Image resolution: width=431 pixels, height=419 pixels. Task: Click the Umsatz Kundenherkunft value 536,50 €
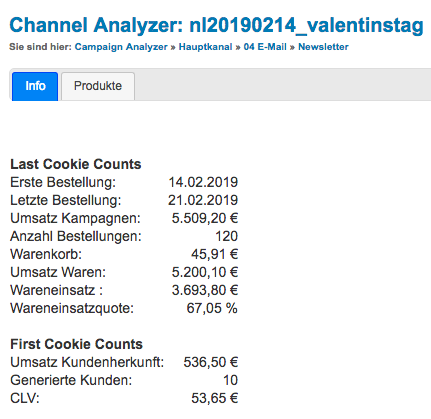click(x=211, y=362)
